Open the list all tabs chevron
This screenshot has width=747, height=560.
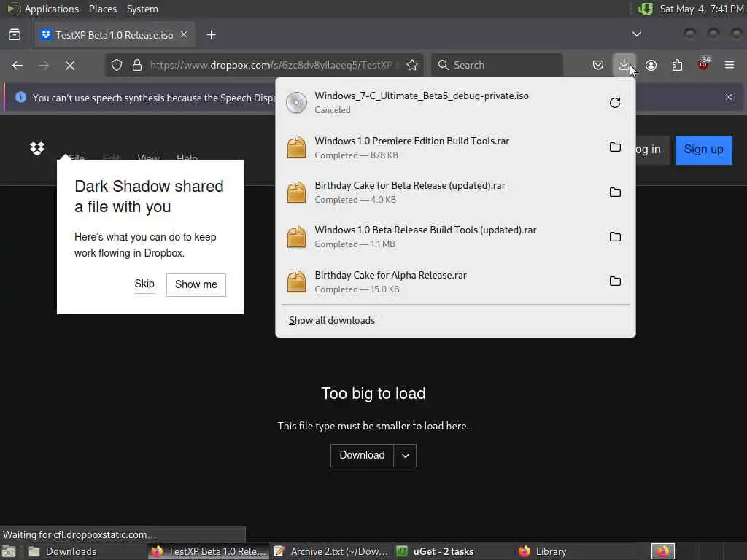coord(636,34)
